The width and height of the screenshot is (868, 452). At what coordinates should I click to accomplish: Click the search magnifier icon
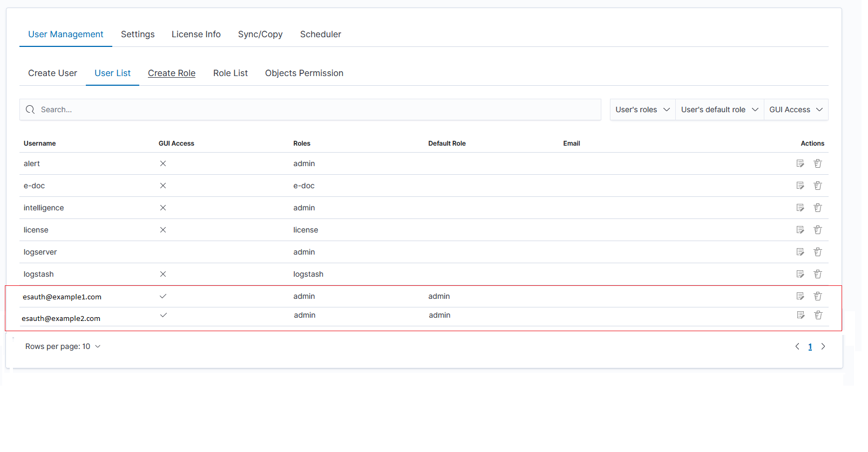(30, 109)
